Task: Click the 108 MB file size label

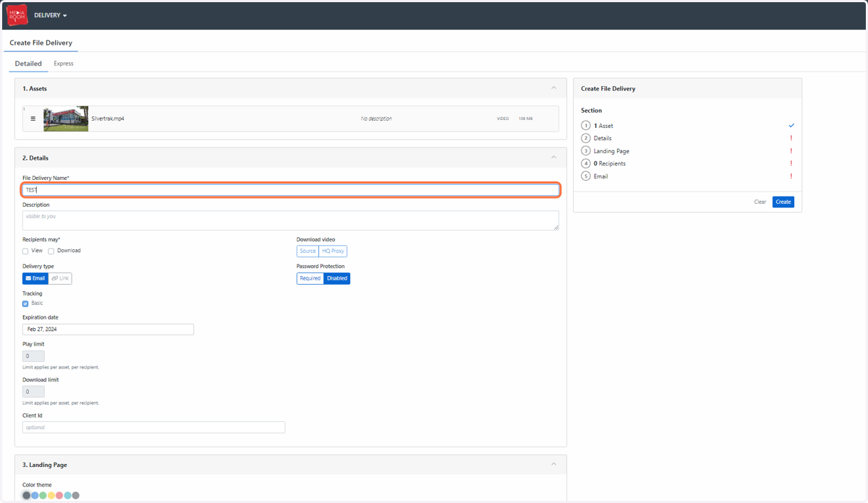Action: pos(526,119)
